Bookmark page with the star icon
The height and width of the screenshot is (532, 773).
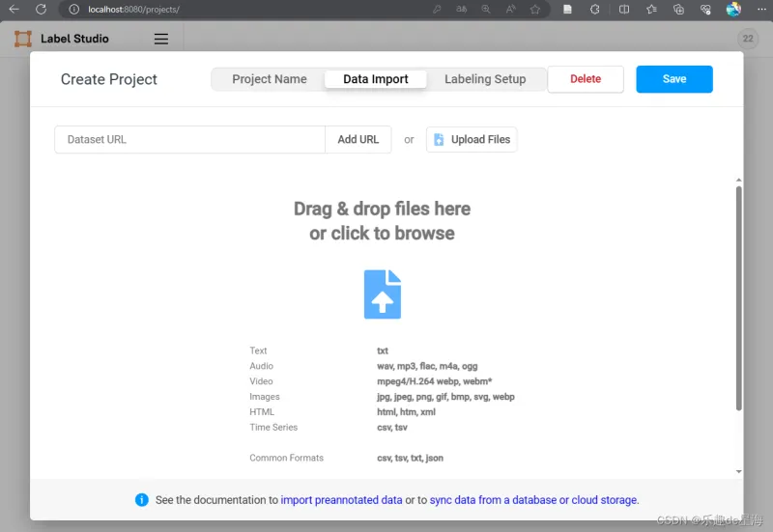[534, 9]
